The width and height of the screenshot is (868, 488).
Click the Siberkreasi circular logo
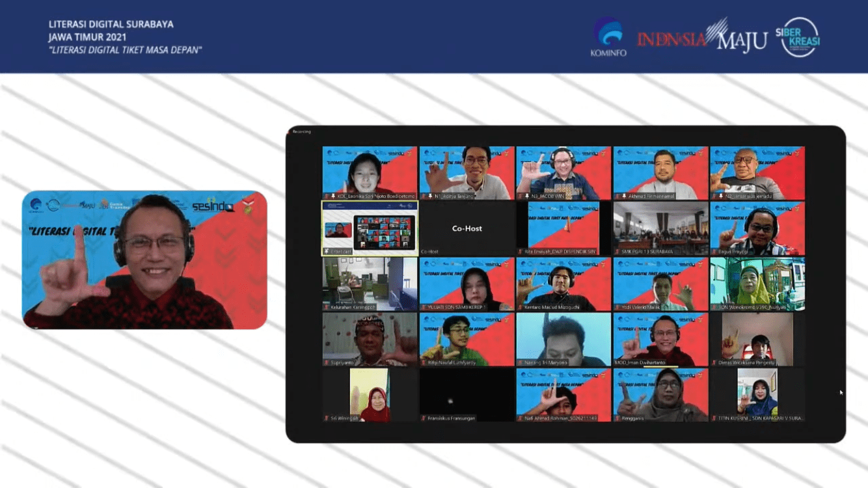pos(798,37)
